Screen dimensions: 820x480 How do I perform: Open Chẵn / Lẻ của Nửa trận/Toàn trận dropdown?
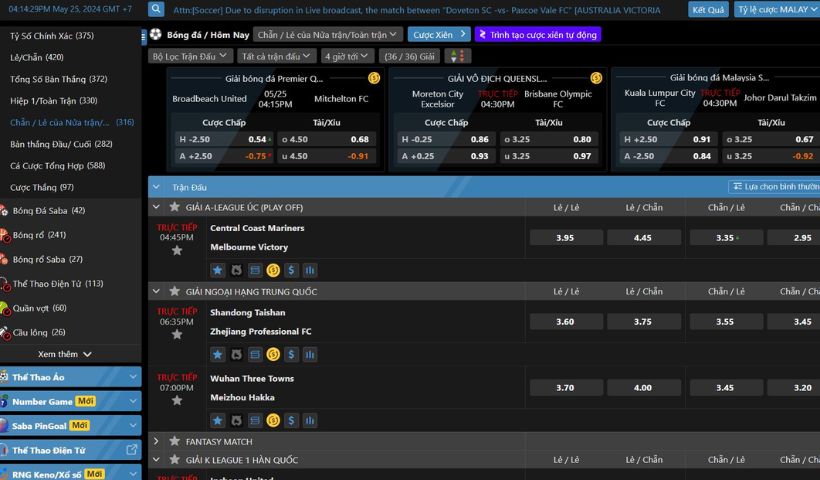(x=328, y=35)
